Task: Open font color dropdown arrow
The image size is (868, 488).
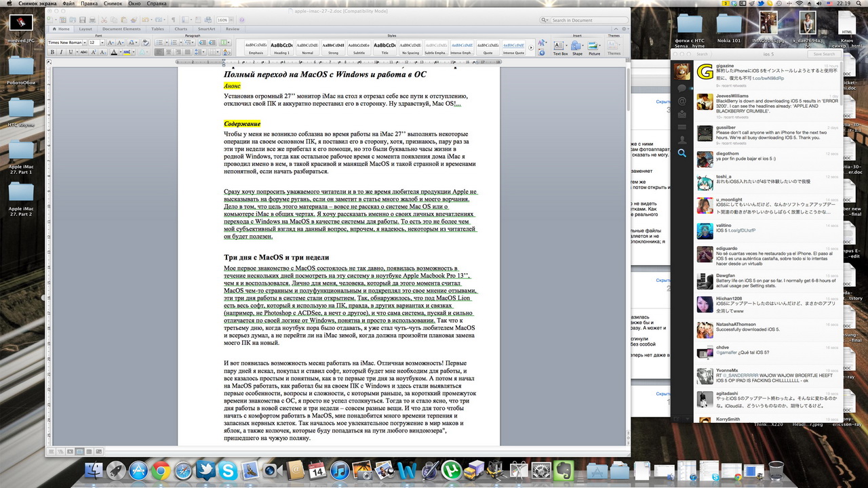Action: click(x=121, y=52)
